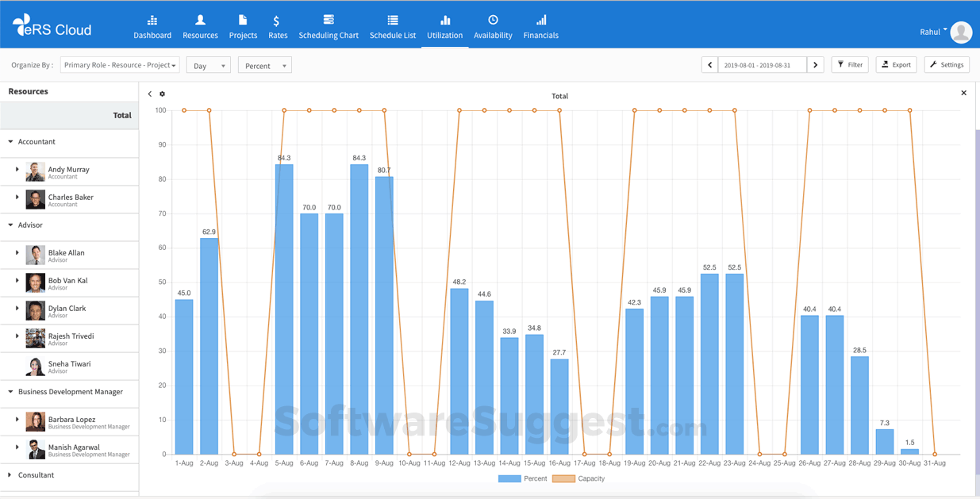Click the date range input field
Screen dimensions: 980x499
[762, 65]
